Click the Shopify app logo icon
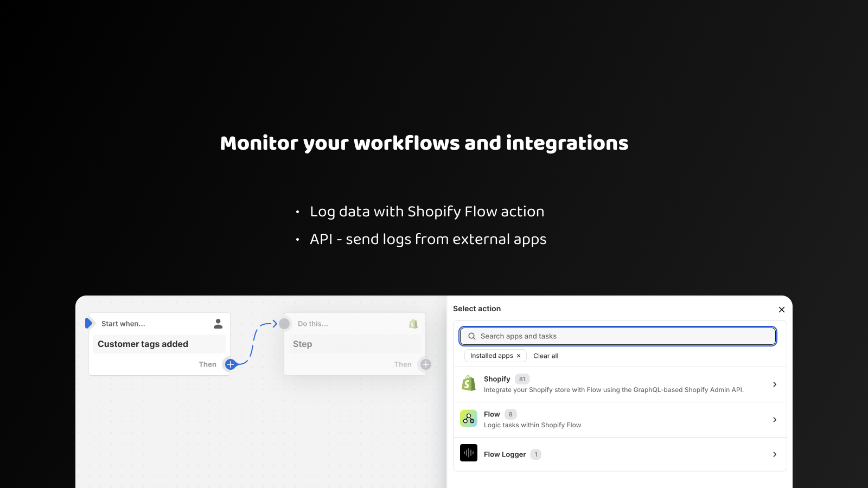868x488 pixels. 469,384
